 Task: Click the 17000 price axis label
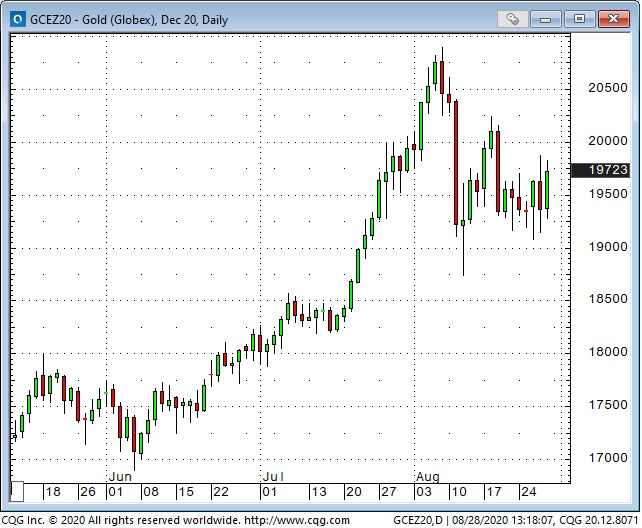pyautogui.click(x=608, y=458)
